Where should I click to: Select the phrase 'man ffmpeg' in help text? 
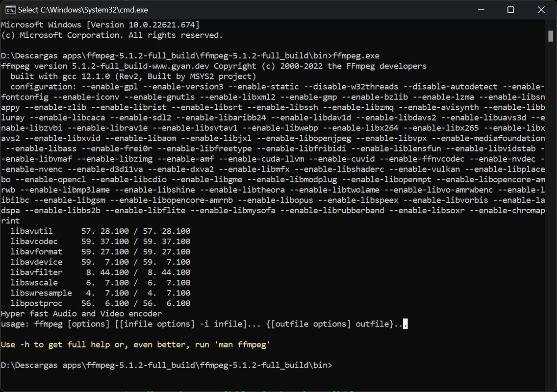244,344
